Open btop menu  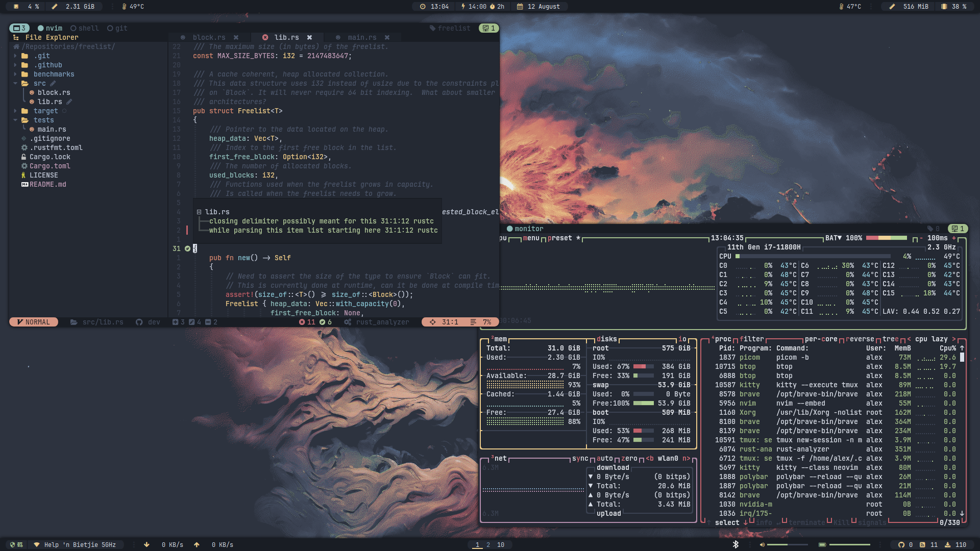[x=531, y=238]
